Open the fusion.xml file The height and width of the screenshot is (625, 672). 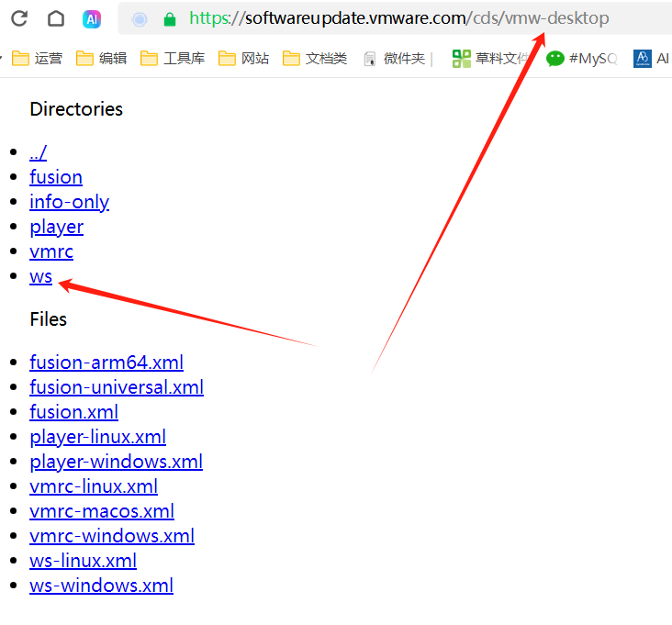click(74, 412)
